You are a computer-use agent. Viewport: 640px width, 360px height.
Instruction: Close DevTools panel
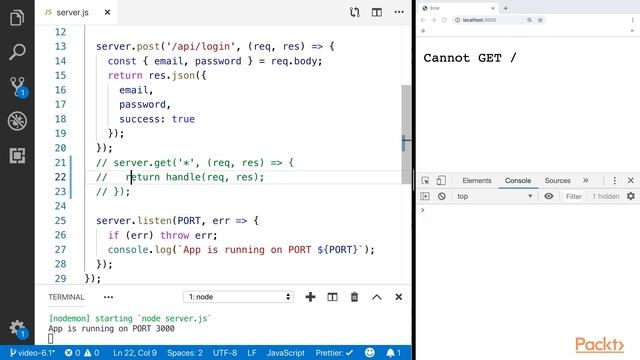pos(631,180)
